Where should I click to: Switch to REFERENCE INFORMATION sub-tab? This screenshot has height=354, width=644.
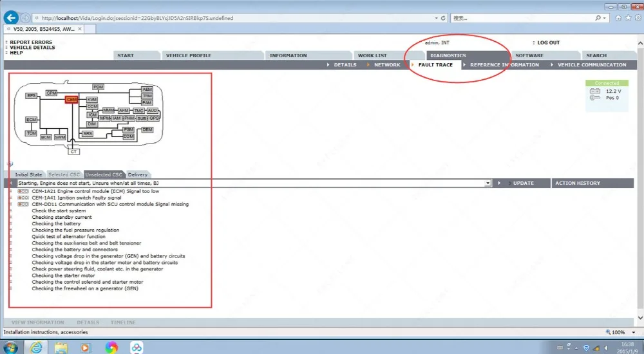pos(504,65)
